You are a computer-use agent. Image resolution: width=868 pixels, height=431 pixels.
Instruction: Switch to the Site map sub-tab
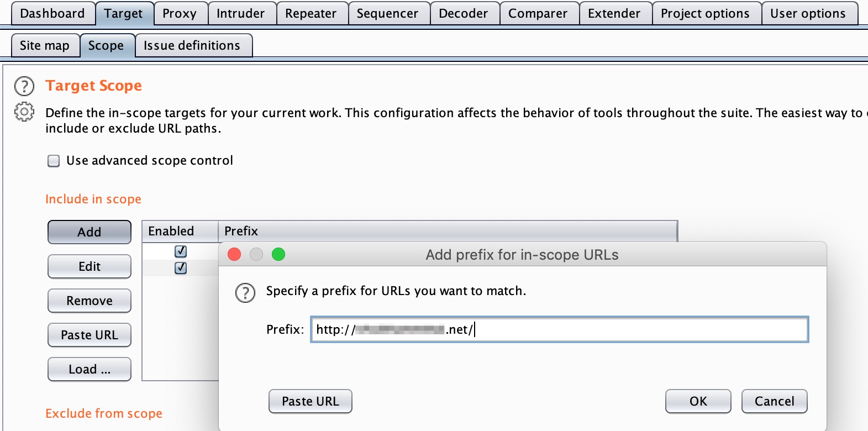(45, 45)
